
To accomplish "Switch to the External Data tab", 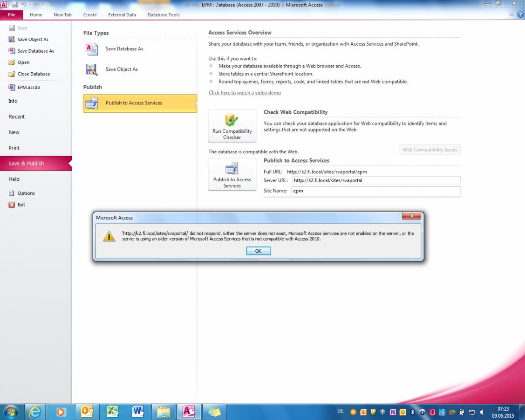I will (x=122, y=15).
